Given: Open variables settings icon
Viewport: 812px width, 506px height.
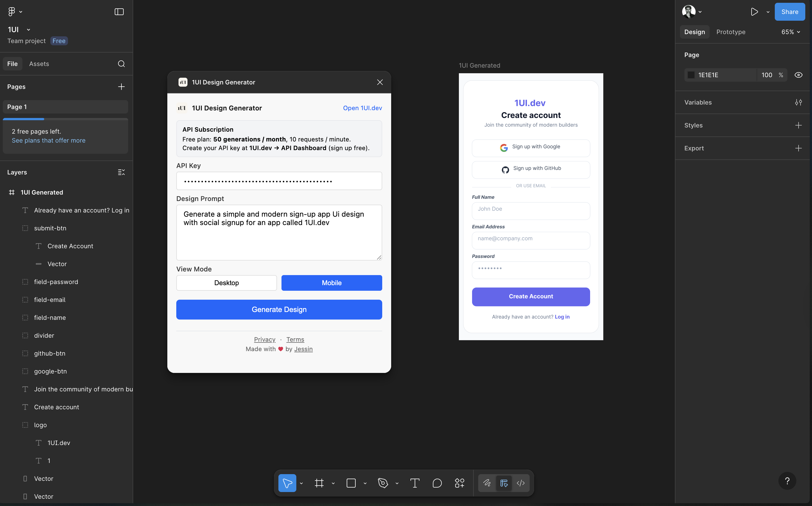Looking at the screenshot, I should [x=798, y=102].
